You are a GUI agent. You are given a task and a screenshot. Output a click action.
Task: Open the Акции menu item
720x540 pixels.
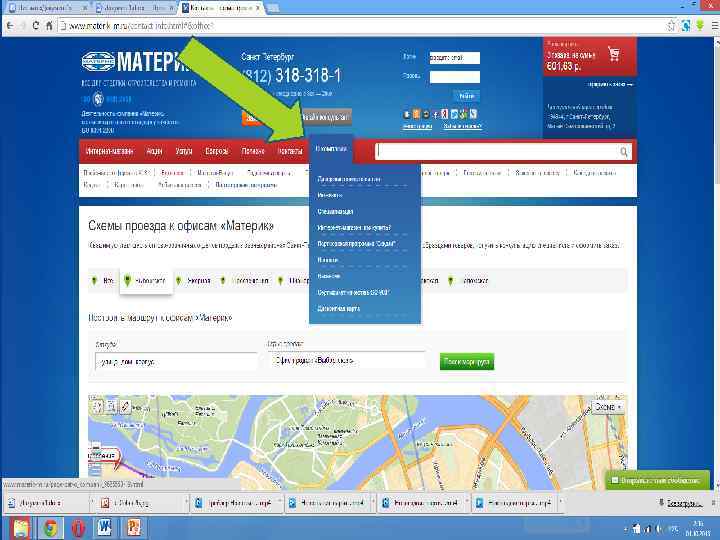[154, 151]
